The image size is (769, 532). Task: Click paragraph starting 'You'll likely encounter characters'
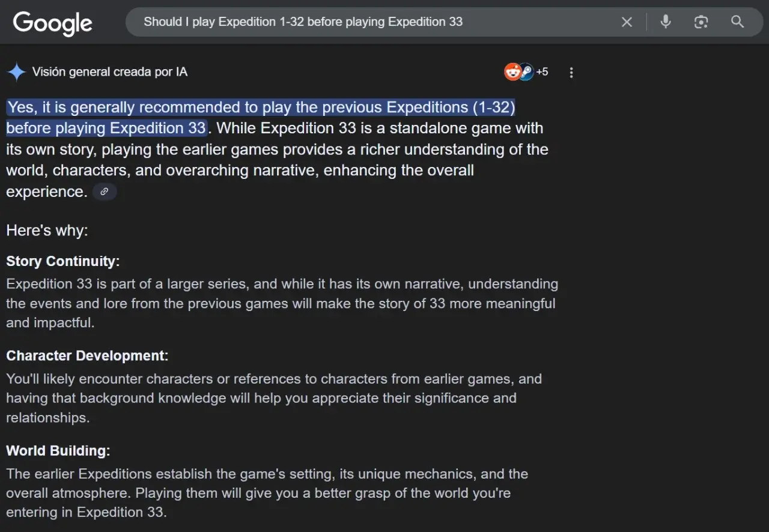click(274, 398)
